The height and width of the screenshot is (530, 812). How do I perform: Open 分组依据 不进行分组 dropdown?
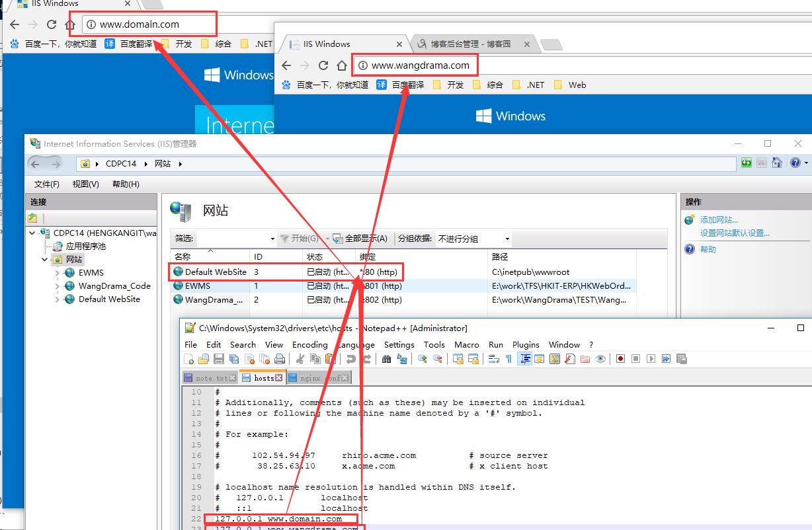(507, 239)
